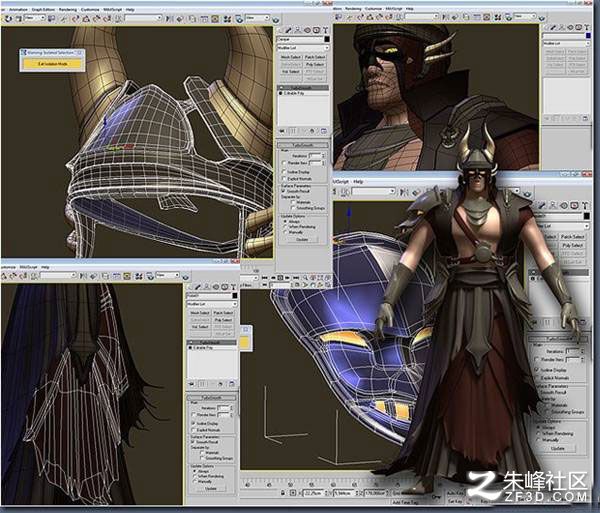The height and width of the screenshot is (513, 600).
Task: Open Named Selection Sets dropdown, middle-right window
Action: [373, 191]
